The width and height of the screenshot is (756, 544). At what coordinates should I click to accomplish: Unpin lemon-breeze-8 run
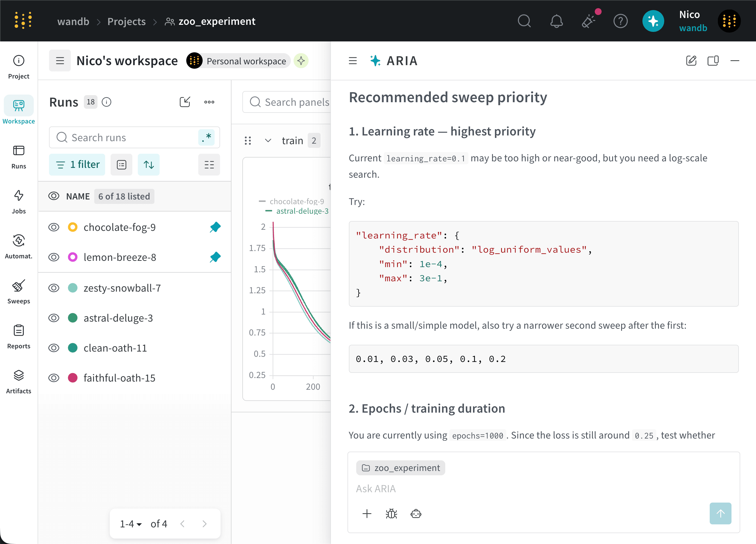(215, 258)
